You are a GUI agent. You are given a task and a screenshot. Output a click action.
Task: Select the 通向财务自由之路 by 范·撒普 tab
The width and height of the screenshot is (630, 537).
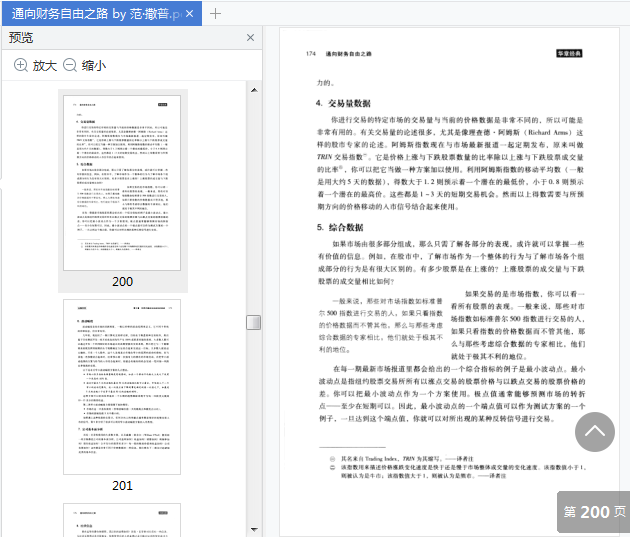pyautogui.click(x=102, y=14)
